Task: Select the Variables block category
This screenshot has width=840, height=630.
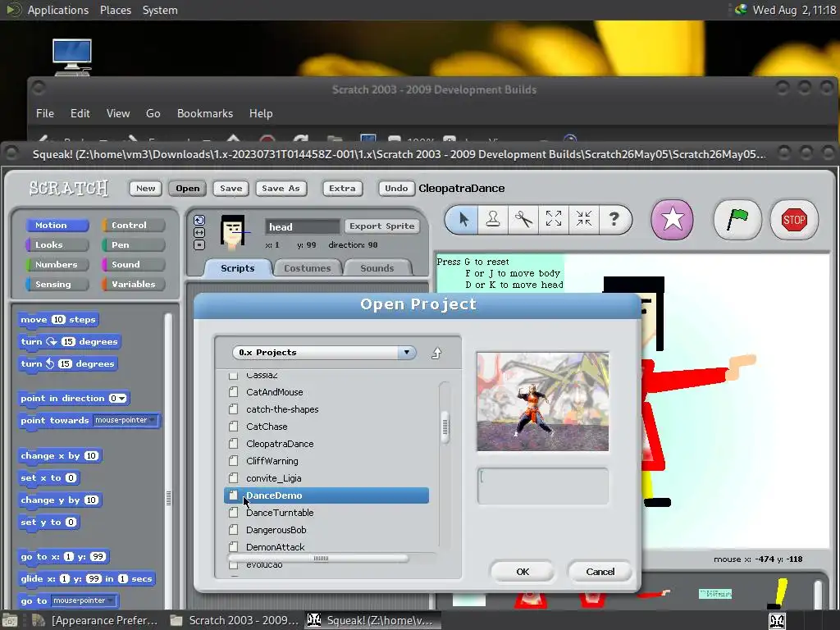Action: (134, 285)
